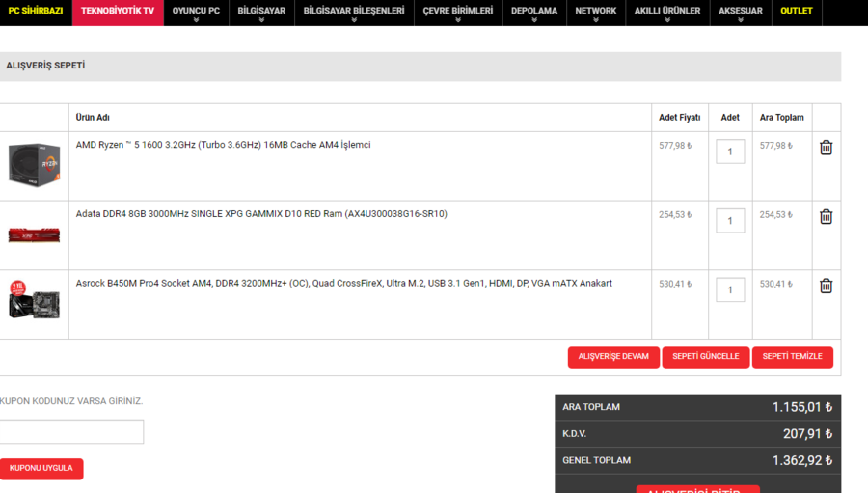Expand BİLGİSAYAR dropdown menu
This screenshot has height=493, width=868.
pos(261,13)
